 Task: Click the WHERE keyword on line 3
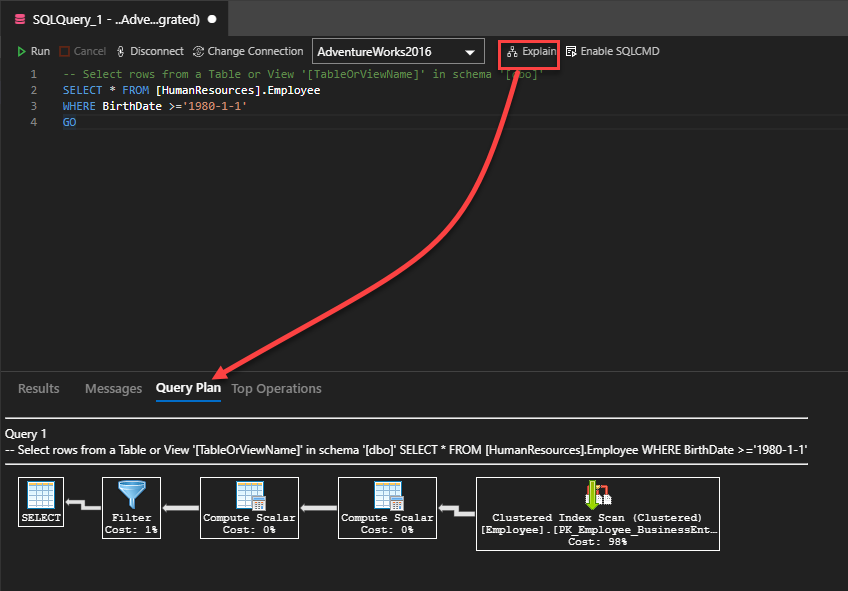click(x=79, y=106)
